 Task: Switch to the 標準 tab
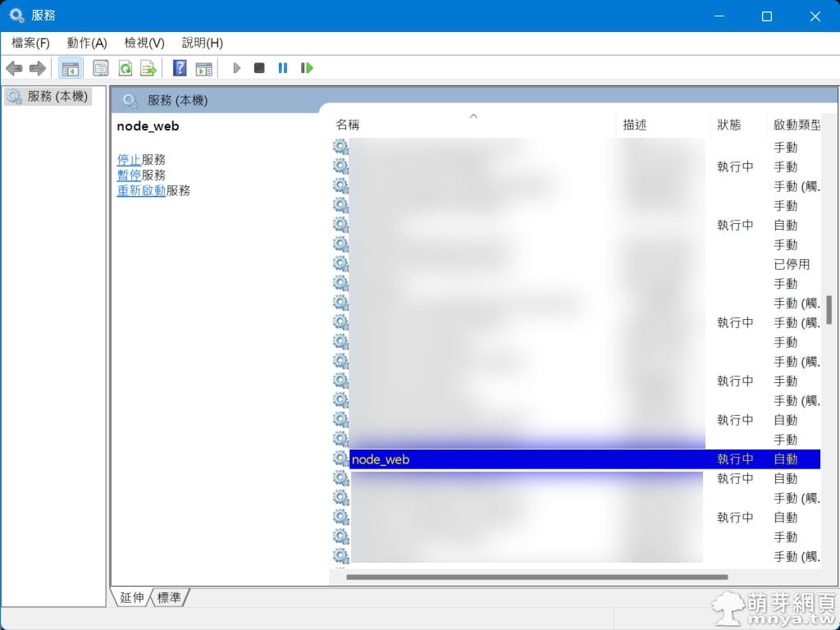(170, 597)
